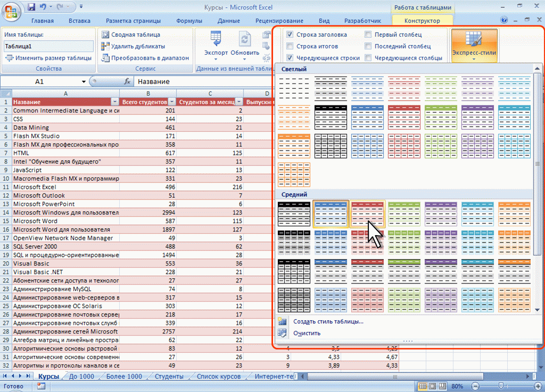Screen dimensions: 545x392
Task: Enable Первый столбец checkbox
Action: point(368,35)
